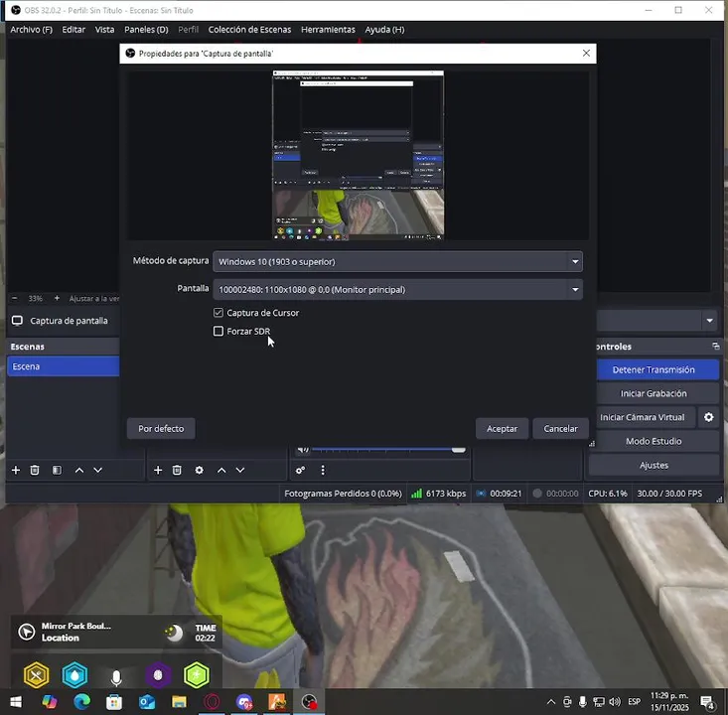The height and width of the screenshot is (715, 728).
Task: Remove the source with the sources trash icon
Action: pos(177,471)
